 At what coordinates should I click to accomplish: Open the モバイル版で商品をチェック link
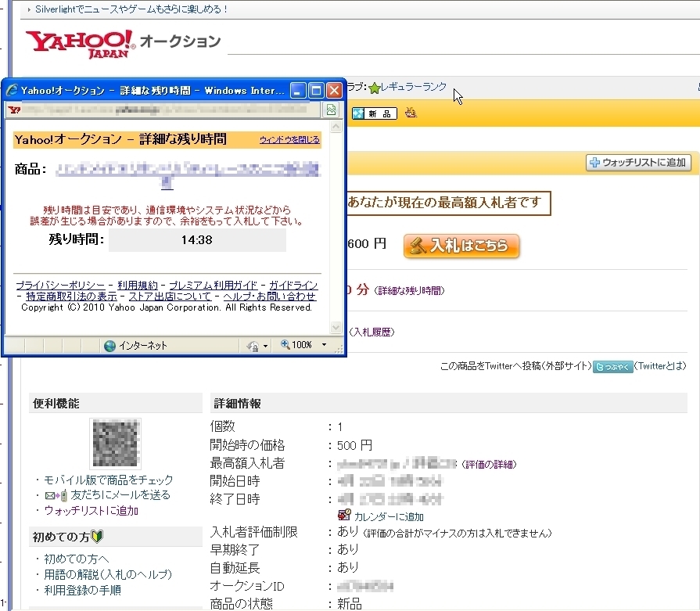(x=109, y=480)
